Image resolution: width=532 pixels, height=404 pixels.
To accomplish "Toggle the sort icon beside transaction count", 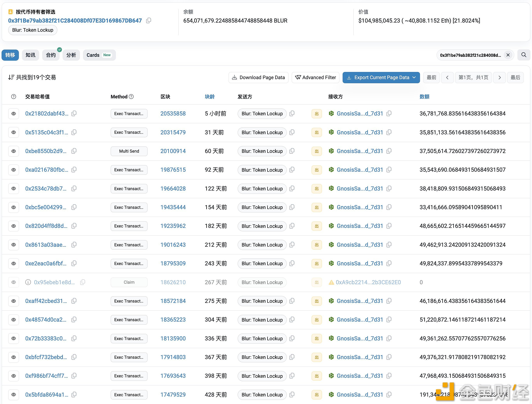I will (11, 77).
